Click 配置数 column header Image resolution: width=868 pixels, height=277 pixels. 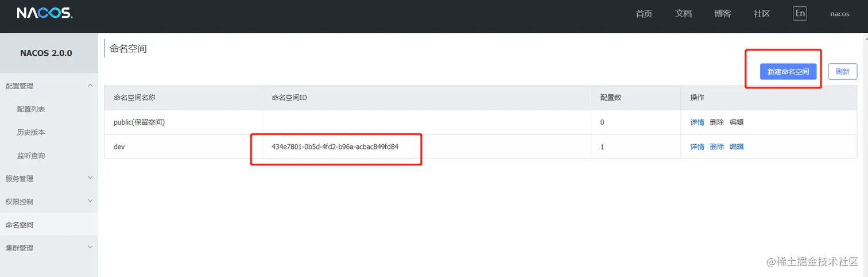611,98
